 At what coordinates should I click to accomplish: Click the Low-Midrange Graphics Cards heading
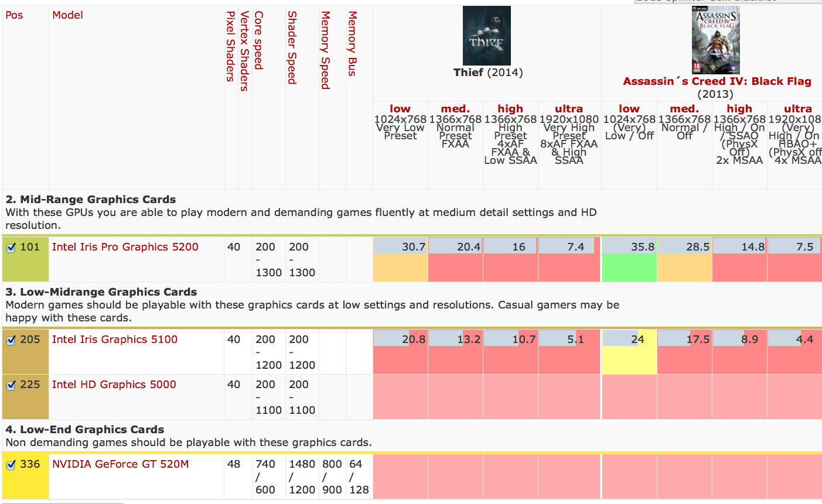click(x=101, y=292)
